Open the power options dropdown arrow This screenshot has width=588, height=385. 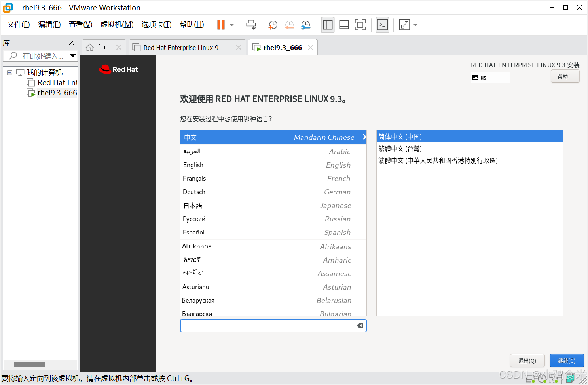pos(232,25)
